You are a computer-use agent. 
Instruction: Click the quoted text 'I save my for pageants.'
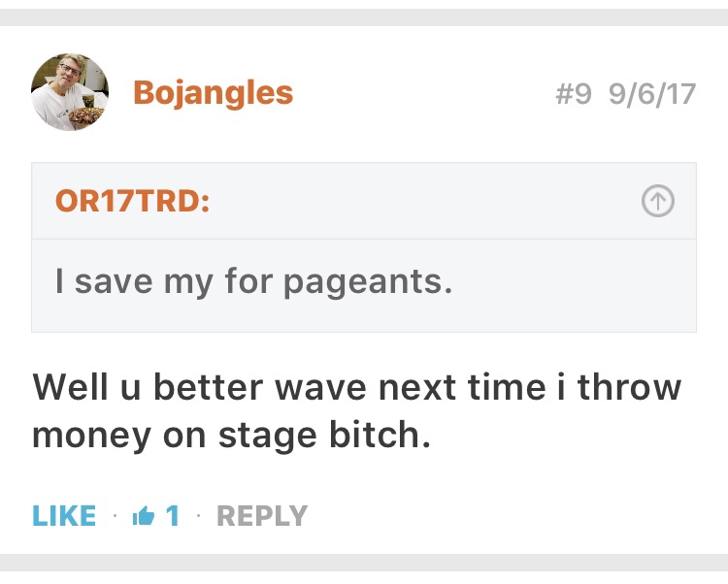[x=253, y=282]
